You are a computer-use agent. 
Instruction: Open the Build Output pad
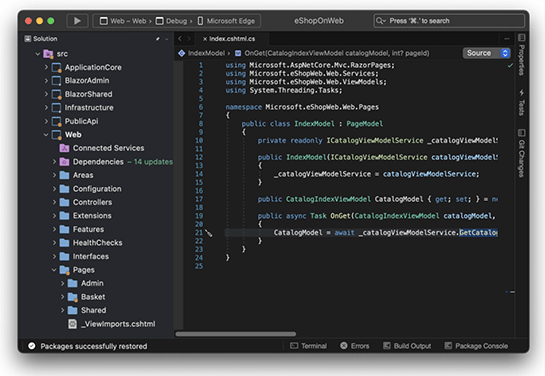(x=407, y=346)
